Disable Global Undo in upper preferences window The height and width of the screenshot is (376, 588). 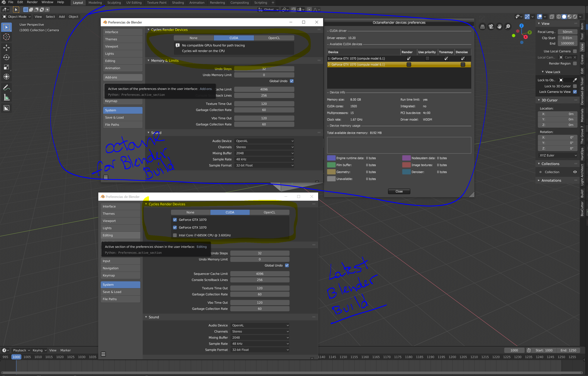[x=292, y=81]
